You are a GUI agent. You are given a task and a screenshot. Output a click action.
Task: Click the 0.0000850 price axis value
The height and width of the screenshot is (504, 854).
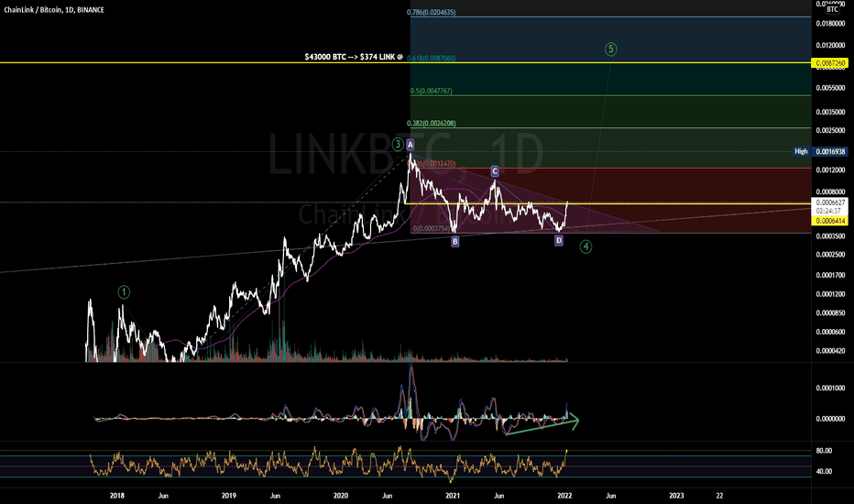pos(830,313)
